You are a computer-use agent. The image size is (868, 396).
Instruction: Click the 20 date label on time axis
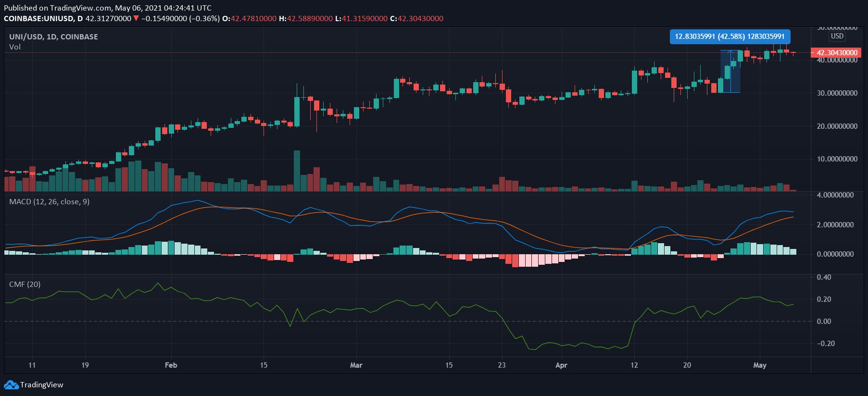[687, 365]
